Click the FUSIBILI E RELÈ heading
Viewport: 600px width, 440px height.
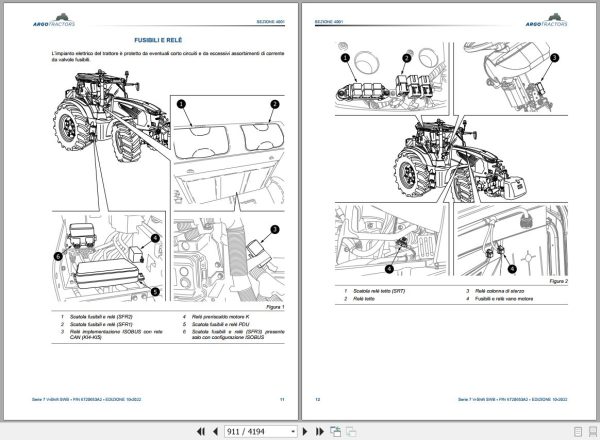(x=158, y=40)
